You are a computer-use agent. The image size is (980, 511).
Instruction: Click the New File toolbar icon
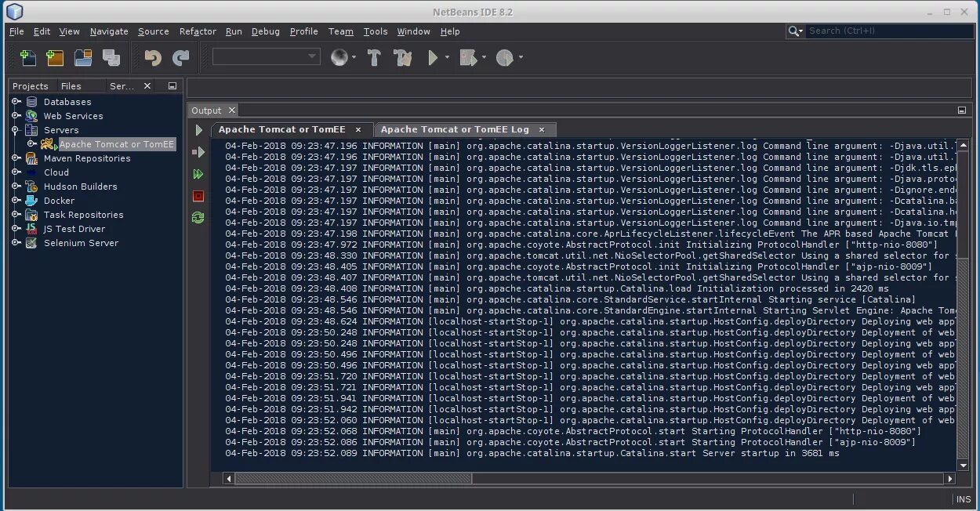coord(28,57)
